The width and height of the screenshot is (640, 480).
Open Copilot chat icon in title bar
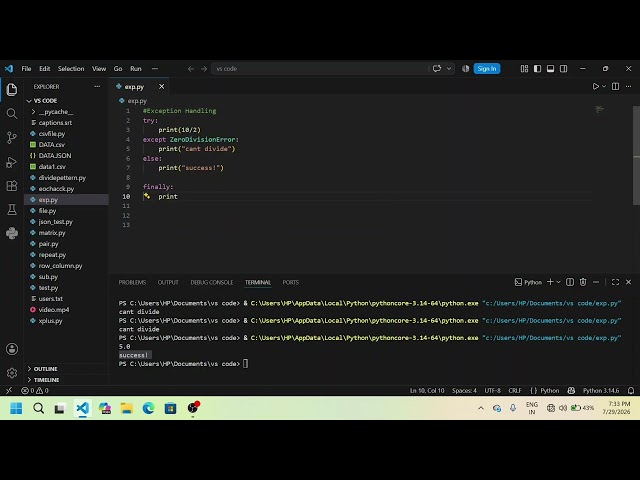pyautogui.click(x=437, y=69)
